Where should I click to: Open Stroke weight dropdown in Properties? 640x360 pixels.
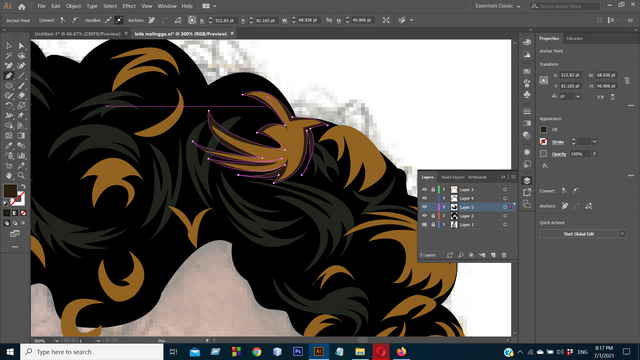click(x=594, y=142)
